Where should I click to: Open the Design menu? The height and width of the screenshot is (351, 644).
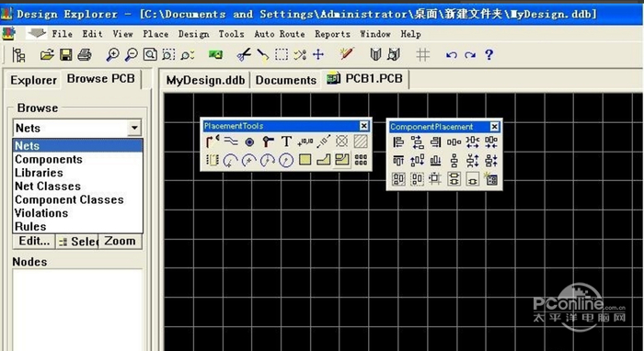pos(193,34)
